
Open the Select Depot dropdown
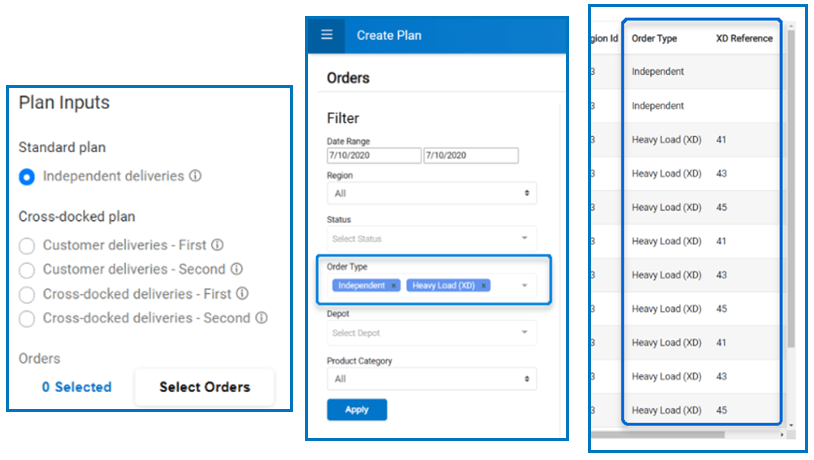432,333
